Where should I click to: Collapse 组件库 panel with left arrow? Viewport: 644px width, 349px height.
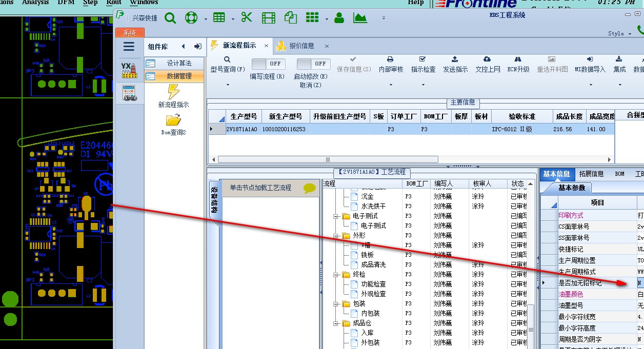click(183, 46)
